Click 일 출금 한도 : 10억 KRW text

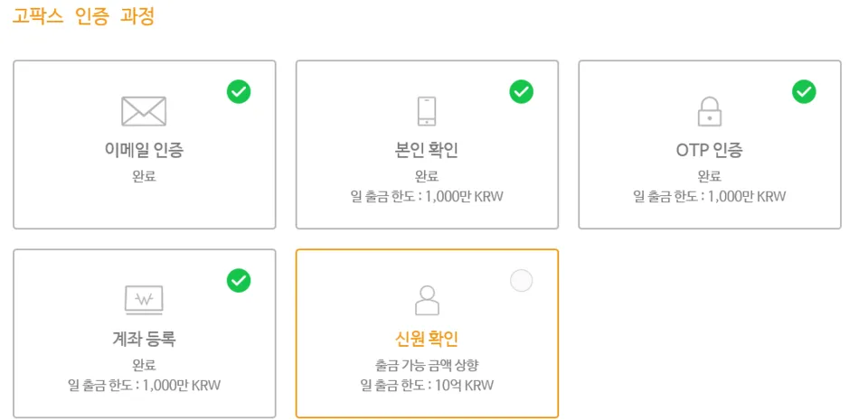[427, 385]
